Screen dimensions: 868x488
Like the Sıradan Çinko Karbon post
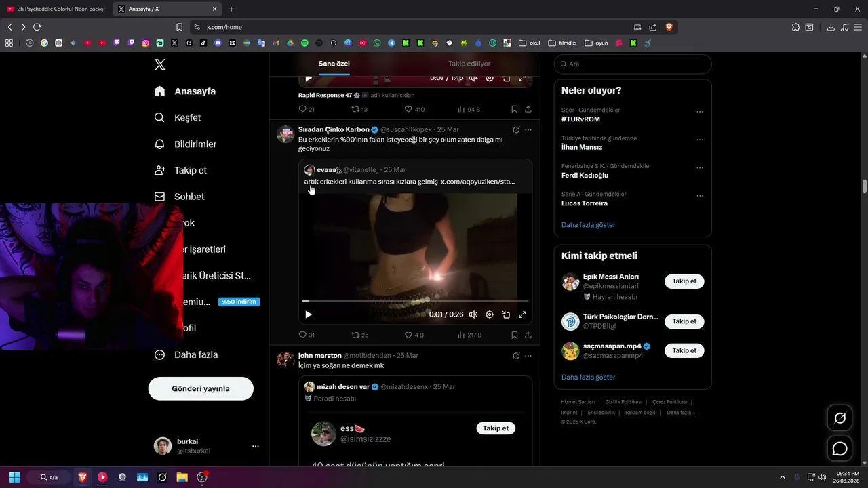tap(414, 335)
